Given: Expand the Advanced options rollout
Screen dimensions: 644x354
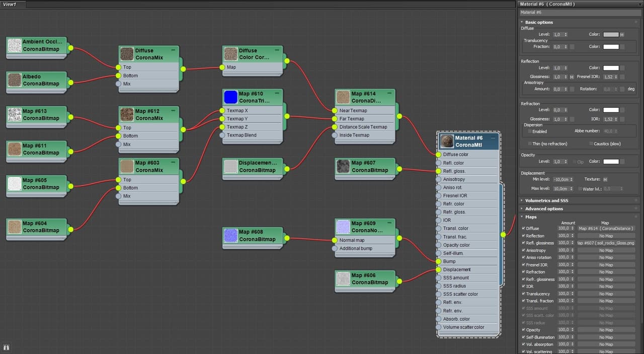Looking at the screenshot, I should [522, 208].
